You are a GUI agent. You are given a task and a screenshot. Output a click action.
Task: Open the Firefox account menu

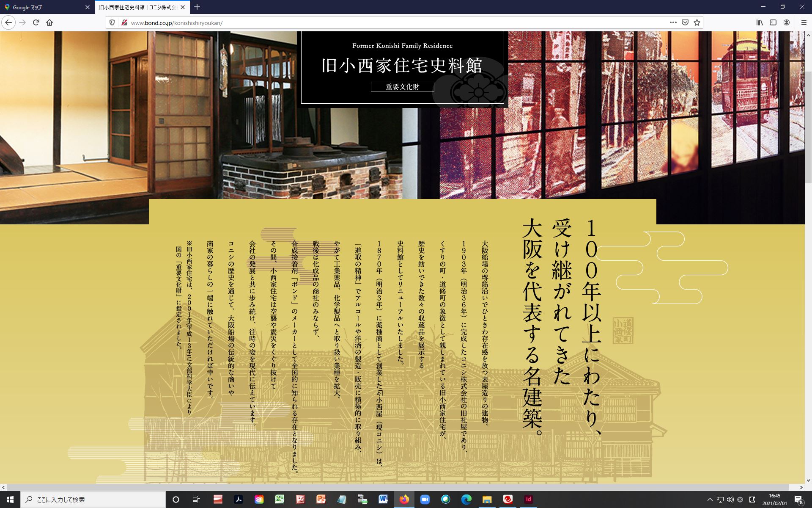[x=787, y=22]
